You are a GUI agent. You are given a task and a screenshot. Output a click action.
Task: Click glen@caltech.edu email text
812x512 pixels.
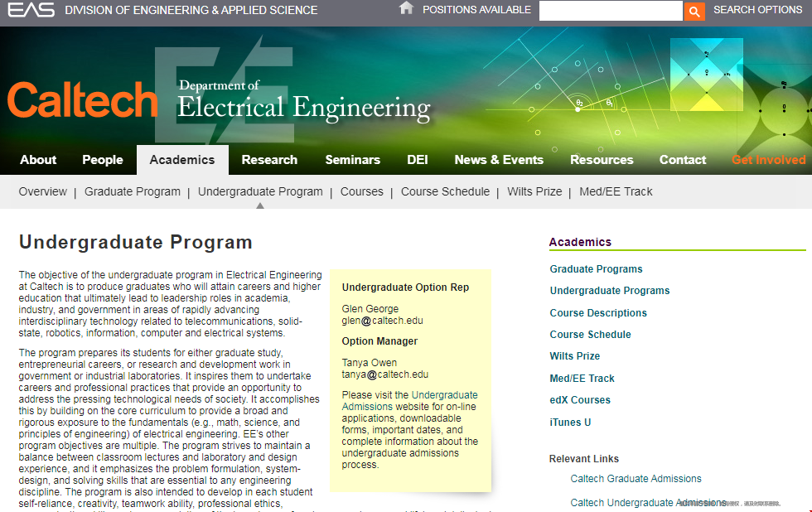point(382,321)
